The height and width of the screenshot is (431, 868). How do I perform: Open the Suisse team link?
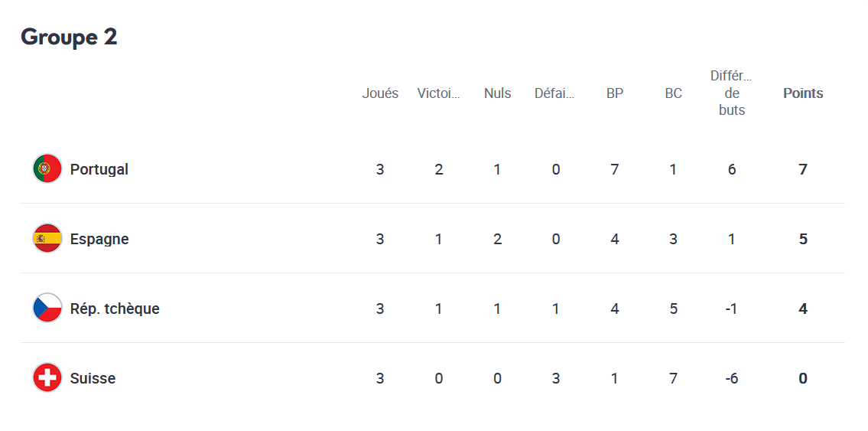coord(93,378)
